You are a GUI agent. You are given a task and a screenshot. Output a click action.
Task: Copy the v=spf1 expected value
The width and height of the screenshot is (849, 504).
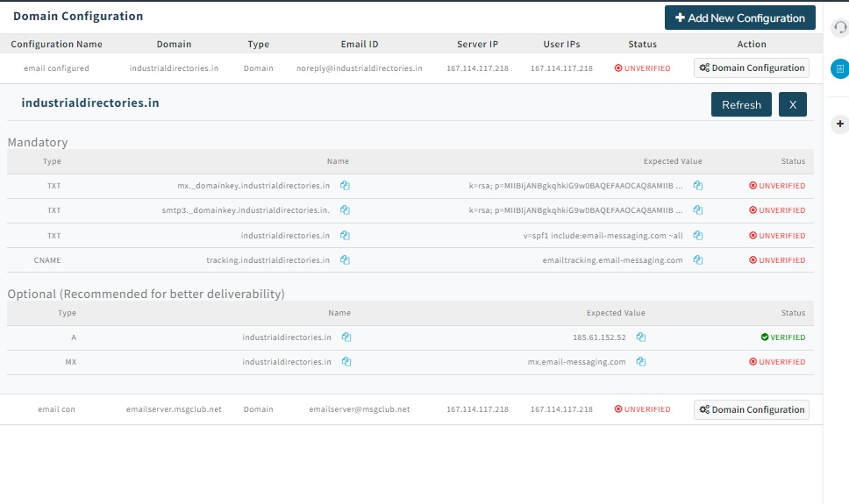(x=698, y=236)
